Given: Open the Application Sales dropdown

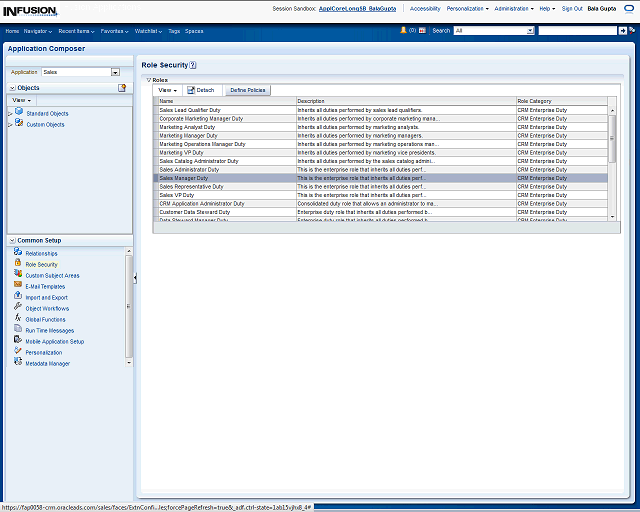Looking at the screenshot, I should [x=115, y=72].
